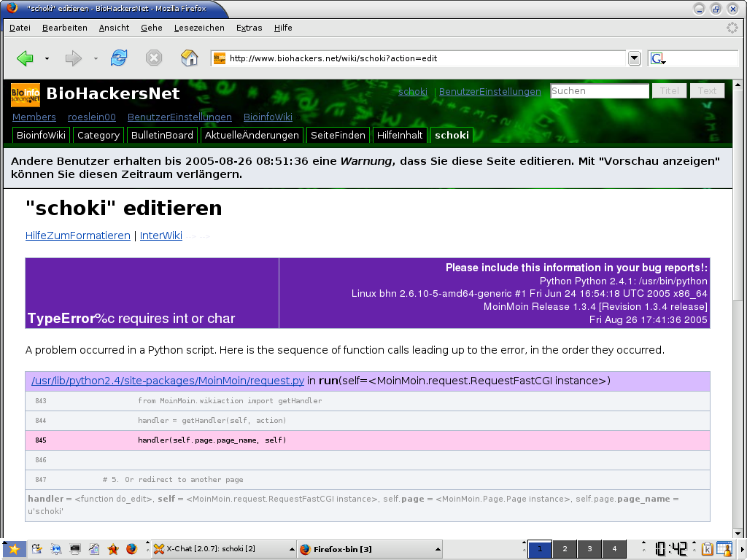Switch to virtual desktop 3 in pager
Viewport: 747px width, 560px height.
(589, 549)
